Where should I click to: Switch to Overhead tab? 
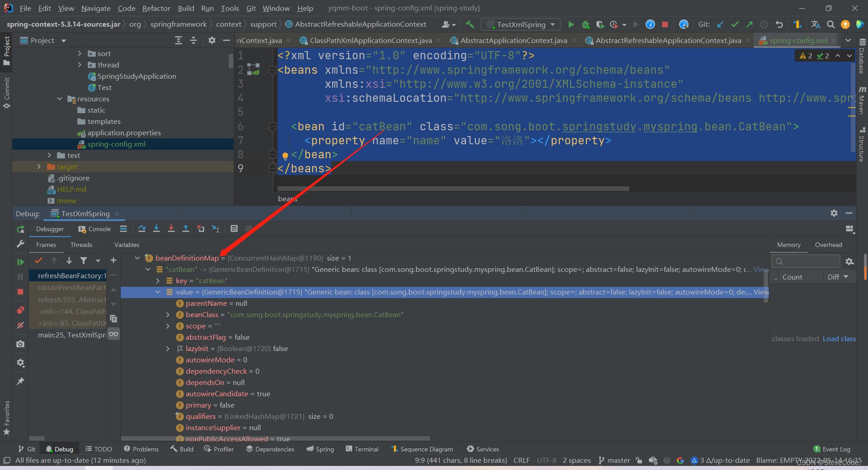pyautogui.click(x=828, y=245)
